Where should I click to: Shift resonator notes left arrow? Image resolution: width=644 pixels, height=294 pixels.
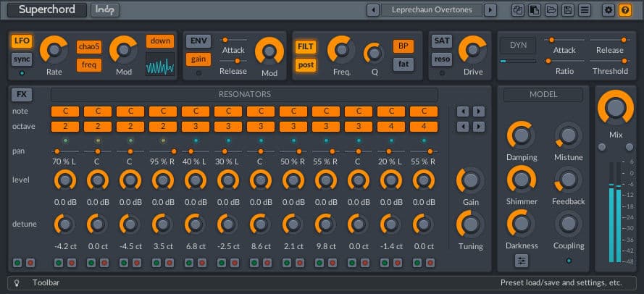pyautogui.click(x=463, y=112)
